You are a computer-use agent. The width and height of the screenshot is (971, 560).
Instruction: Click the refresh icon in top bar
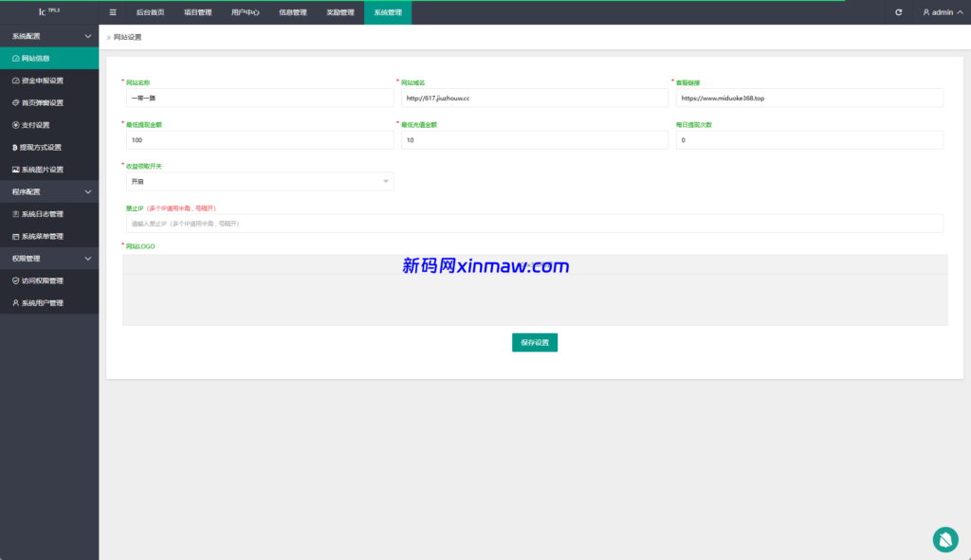click(898, 12)
